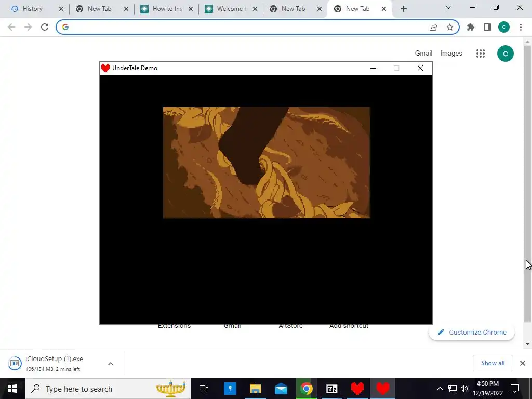Select the active UnderTale taskbar icon

point(383,389)
